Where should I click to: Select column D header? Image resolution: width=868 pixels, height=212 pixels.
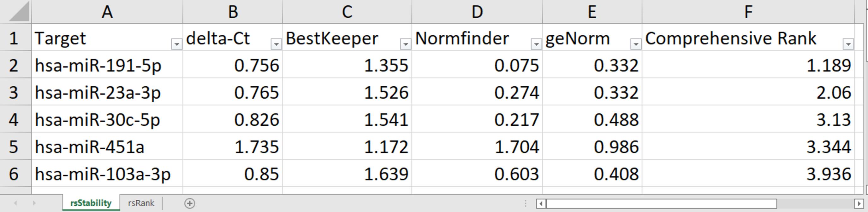[477, 12]
